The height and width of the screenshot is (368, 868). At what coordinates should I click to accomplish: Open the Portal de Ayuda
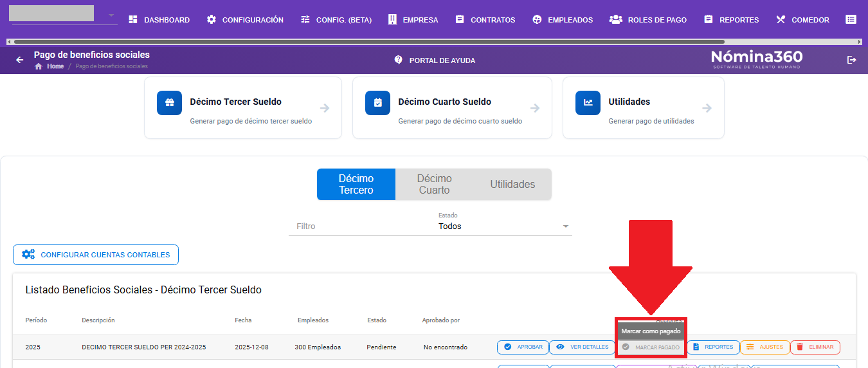435,60
